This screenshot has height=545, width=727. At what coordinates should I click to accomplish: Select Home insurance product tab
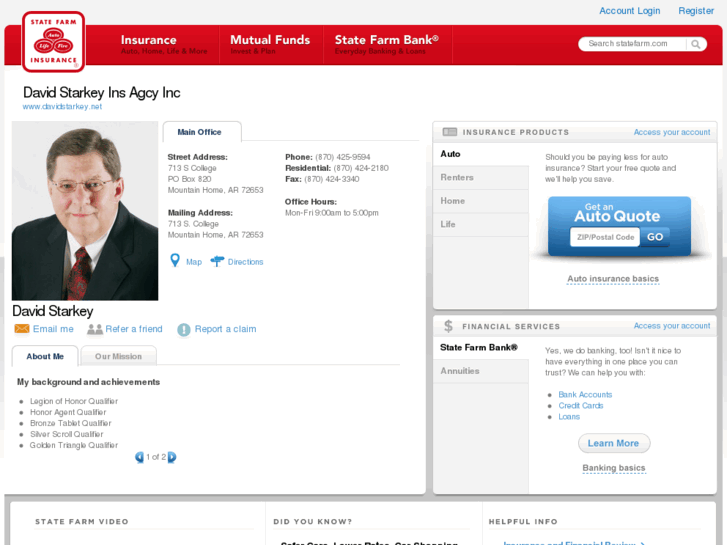(x=481, y=201)
